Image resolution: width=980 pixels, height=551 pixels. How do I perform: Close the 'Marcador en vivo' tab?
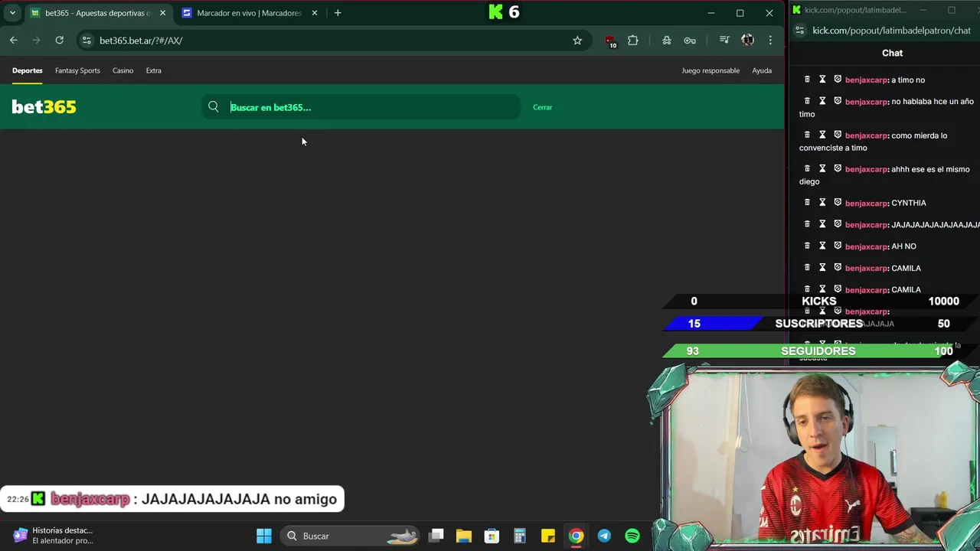[x=314, y=13]
